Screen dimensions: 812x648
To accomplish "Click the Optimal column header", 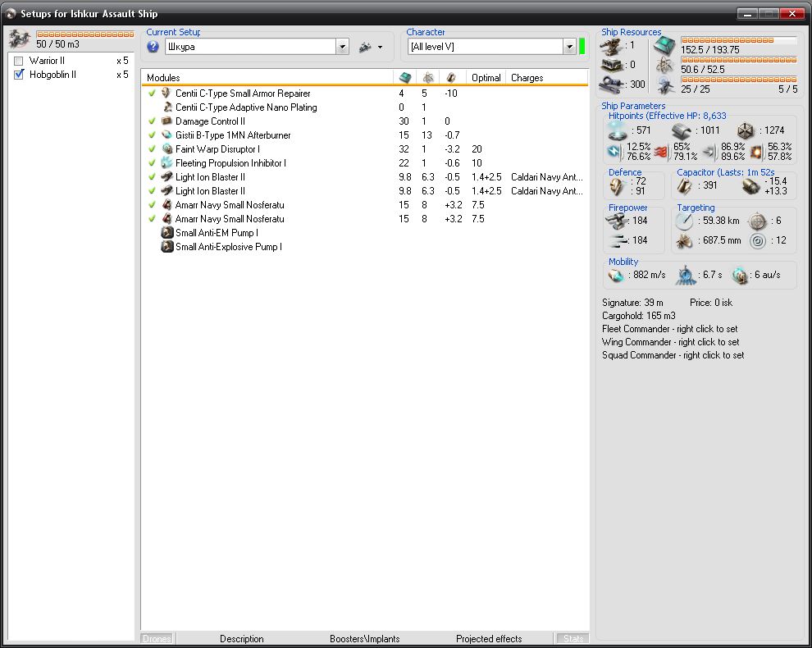I will pos(486,78).
